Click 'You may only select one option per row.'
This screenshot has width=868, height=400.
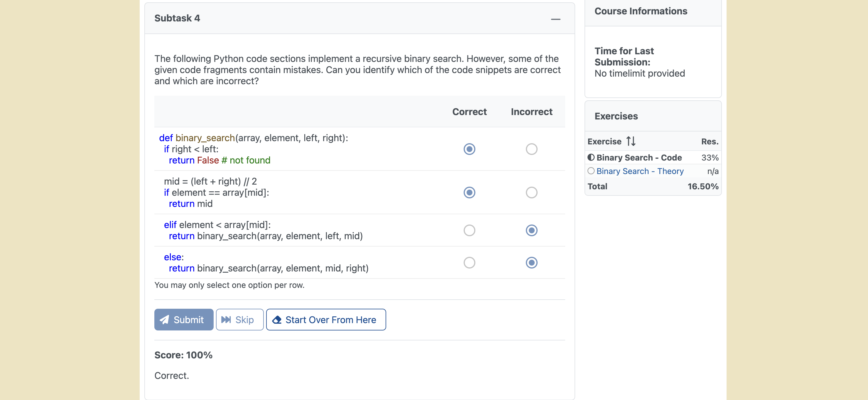[x=229, y=285]
